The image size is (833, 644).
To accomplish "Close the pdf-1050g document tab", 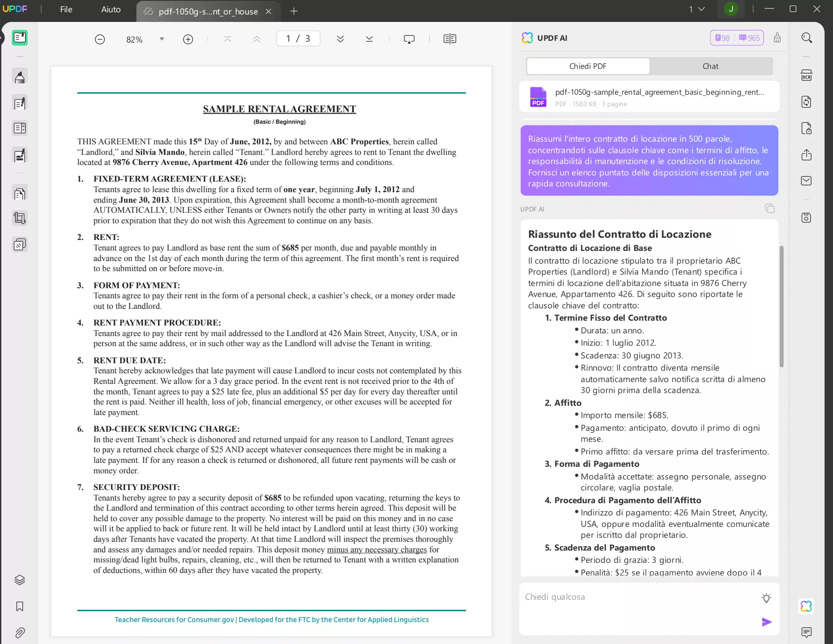I will 268,12.
